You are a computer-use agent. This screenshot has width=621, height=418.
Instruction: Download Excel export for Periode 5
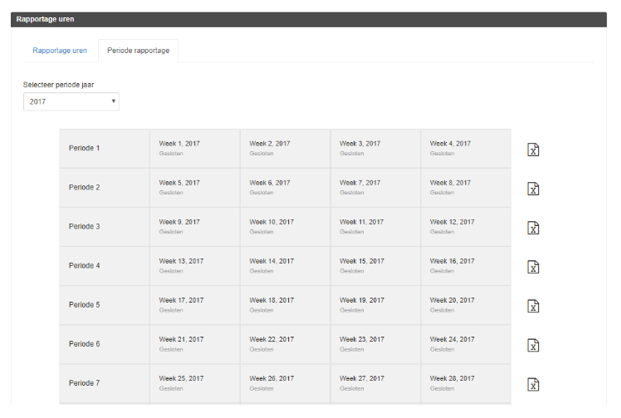533,306
